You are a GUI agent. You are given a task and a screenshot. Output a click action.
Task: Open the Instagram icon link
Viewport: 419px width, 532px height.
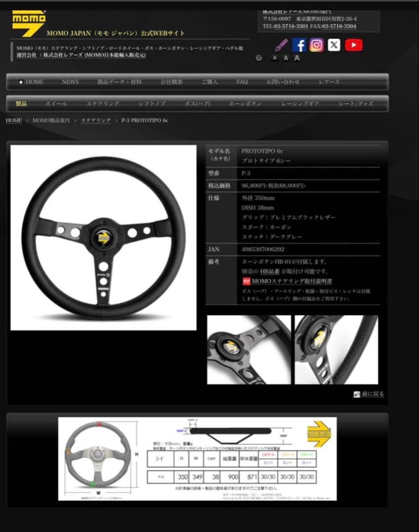pos(317,45)
